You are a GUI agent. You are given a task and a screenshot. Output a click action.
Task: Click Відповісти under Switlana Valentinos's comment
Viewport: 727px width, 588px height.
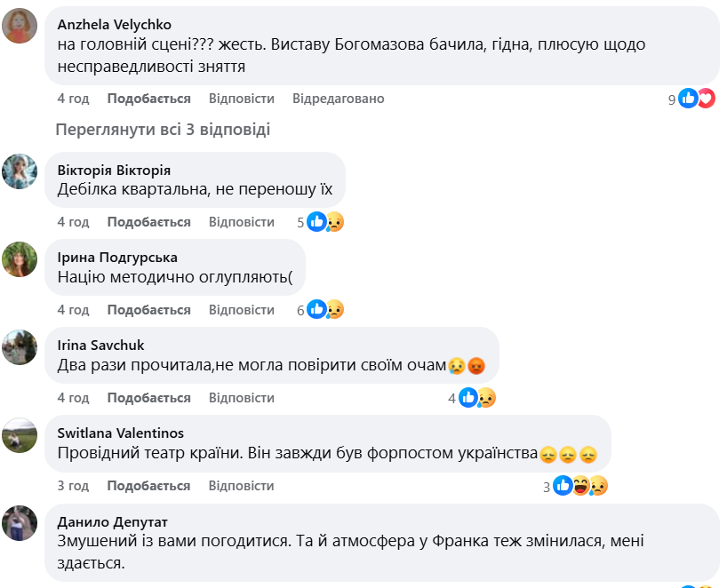242,486
